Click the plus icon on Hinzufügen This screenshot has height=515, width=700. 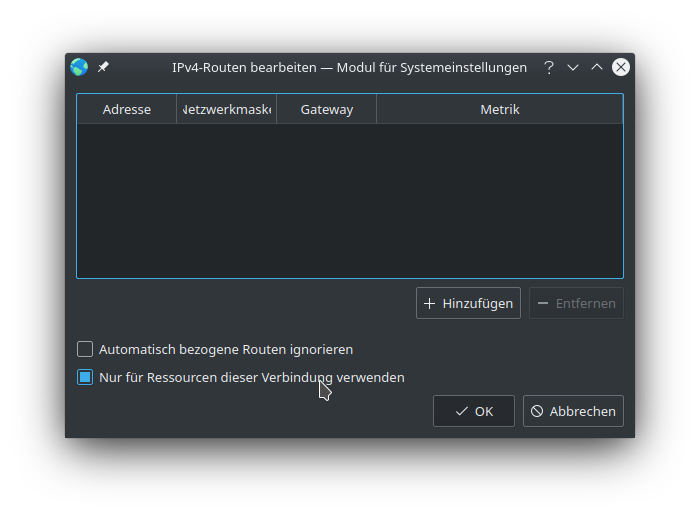[x=430, y=303]
